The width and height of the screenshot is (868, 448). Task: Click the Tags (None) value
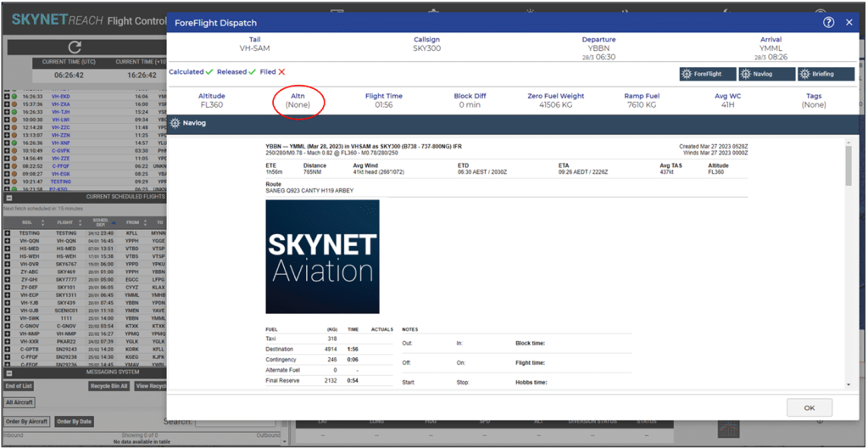click(814, 105)
